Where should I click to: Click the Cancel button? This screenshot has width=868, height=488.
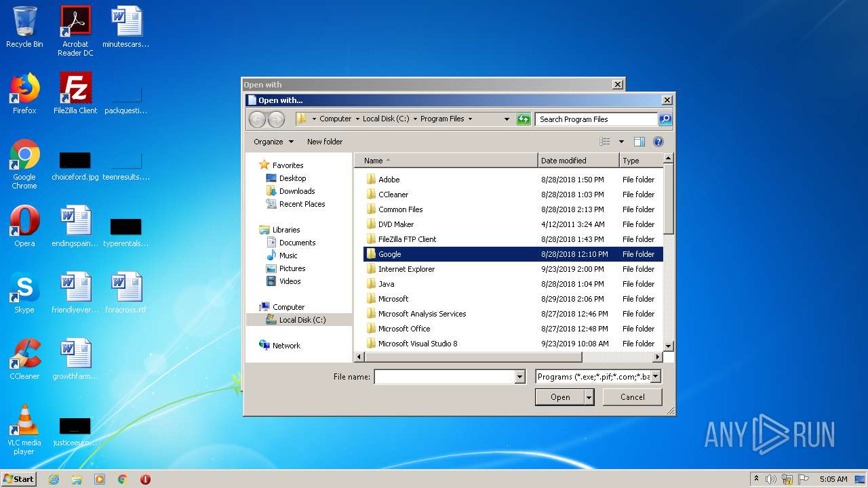coord(632,397)
